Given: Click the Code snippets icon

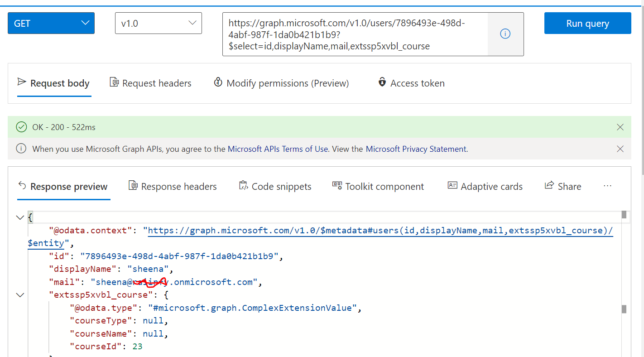Looking at the screenshot, I should coord(243,185).
